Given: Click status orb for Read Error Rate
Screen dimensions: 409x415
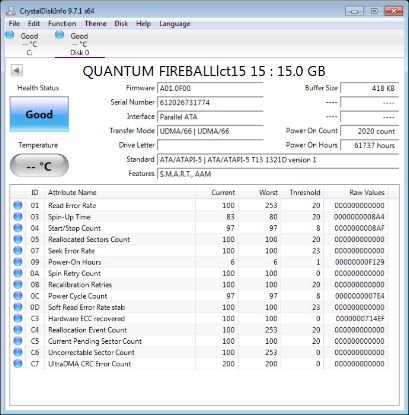Looking at the screenshot, I should tap(18, 205).
